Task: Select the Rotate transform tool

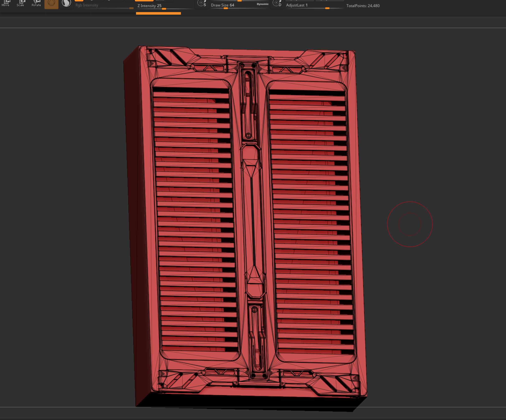Action: pyautogui.click(x=36, y=3)
